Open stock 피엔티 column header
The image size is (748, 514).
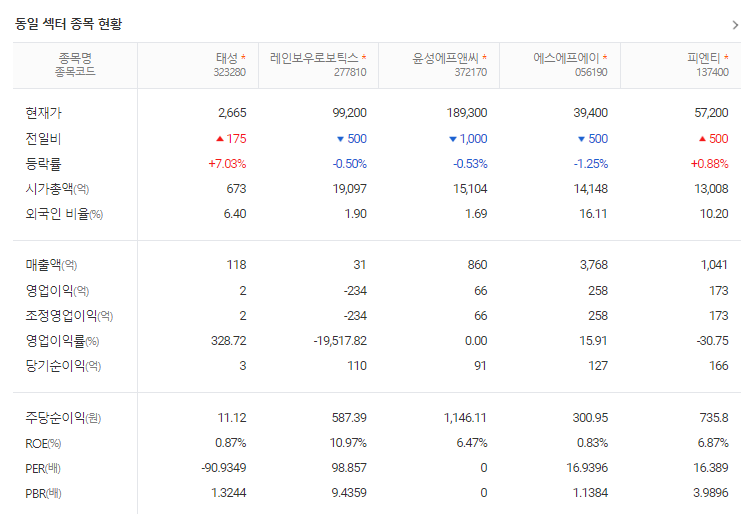705,58
